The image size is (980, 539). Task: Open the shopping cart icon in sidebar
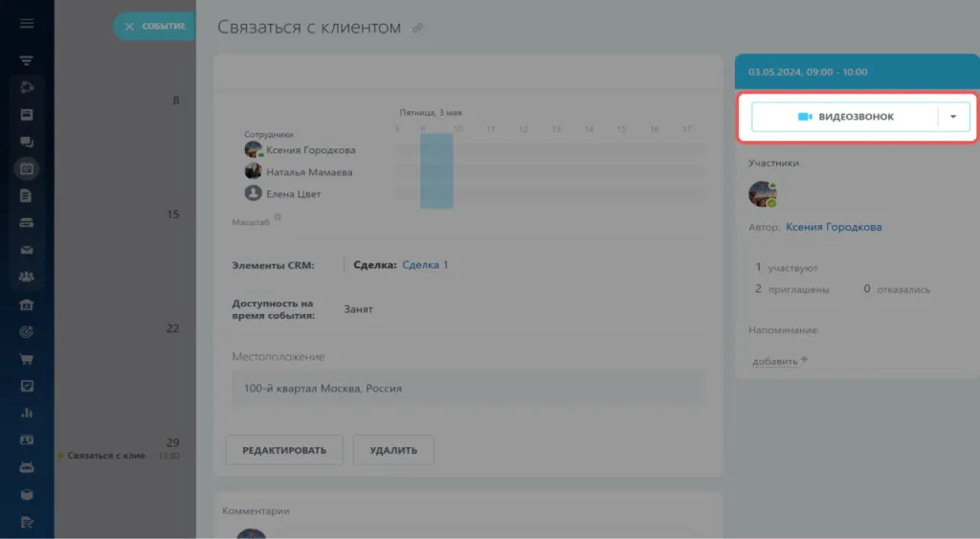pyautogui.click(x=26, y=359)
